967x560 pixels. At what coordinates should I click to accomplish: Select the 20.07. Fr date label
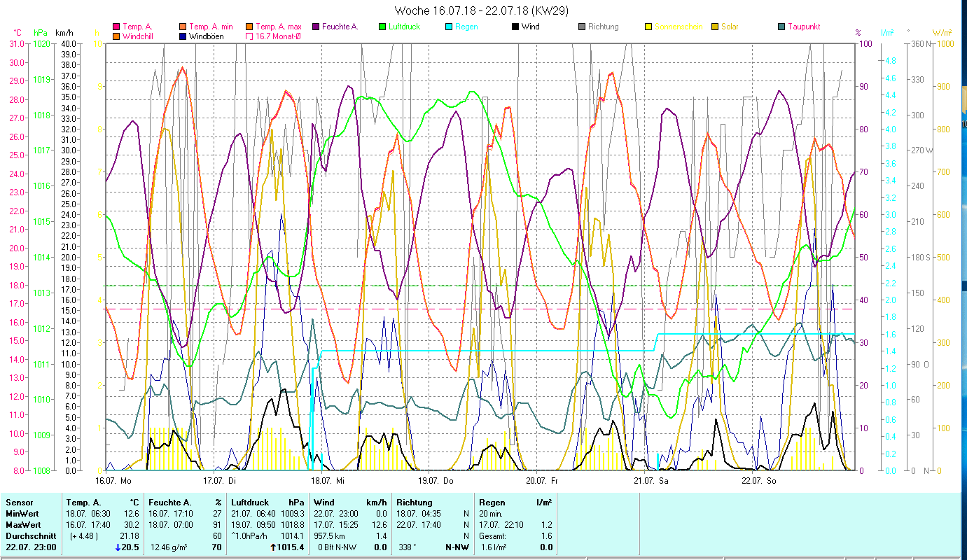tap(541, 481)
